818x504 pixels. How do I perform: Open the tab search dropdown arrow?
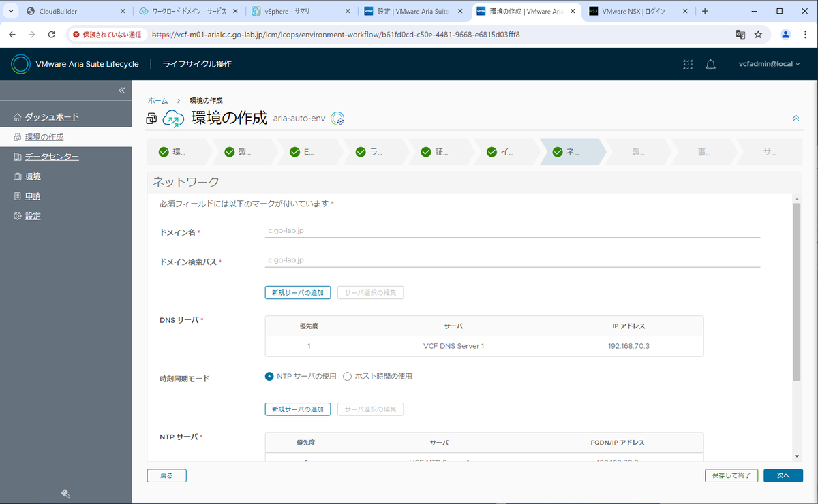pyautogui.click(x=10, y=11)
